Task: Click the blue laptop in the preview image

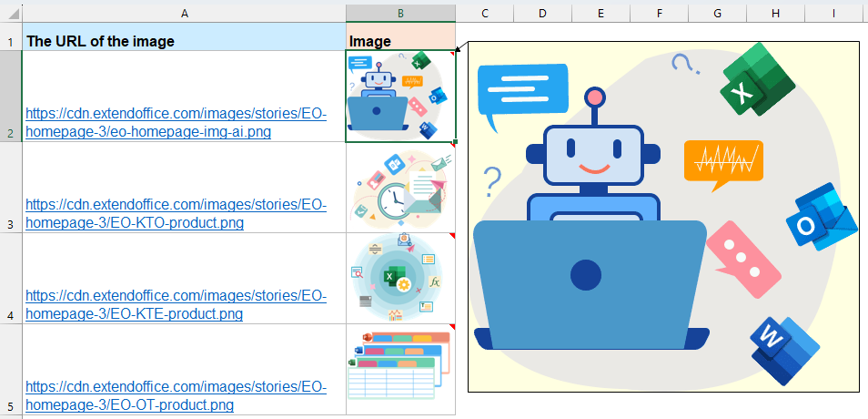Action: [590, 283]
